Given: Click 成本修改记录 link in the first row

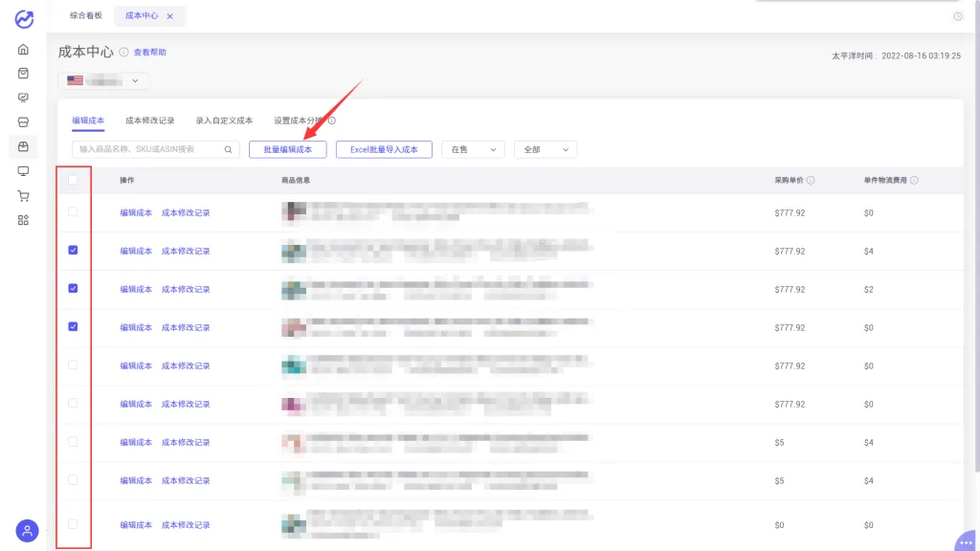Looking at the screenshot, I should [x=186, y=213].
